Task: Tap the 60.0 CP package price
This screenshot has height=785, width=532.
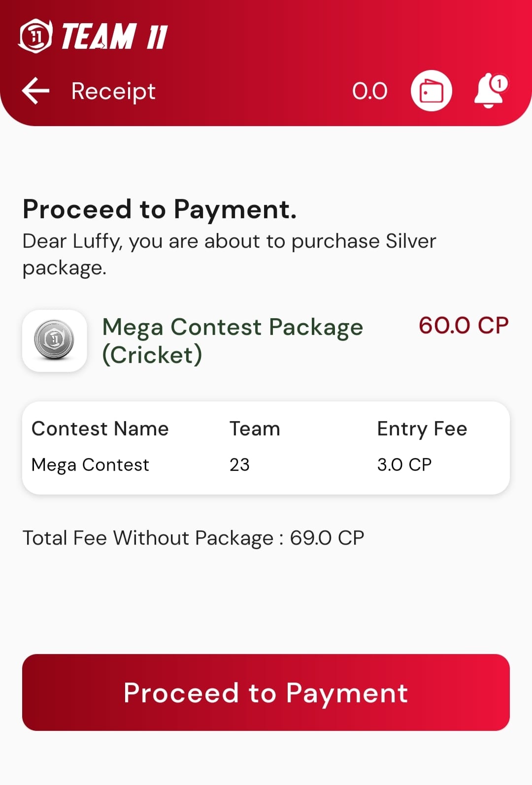Action: click(463, 326)
